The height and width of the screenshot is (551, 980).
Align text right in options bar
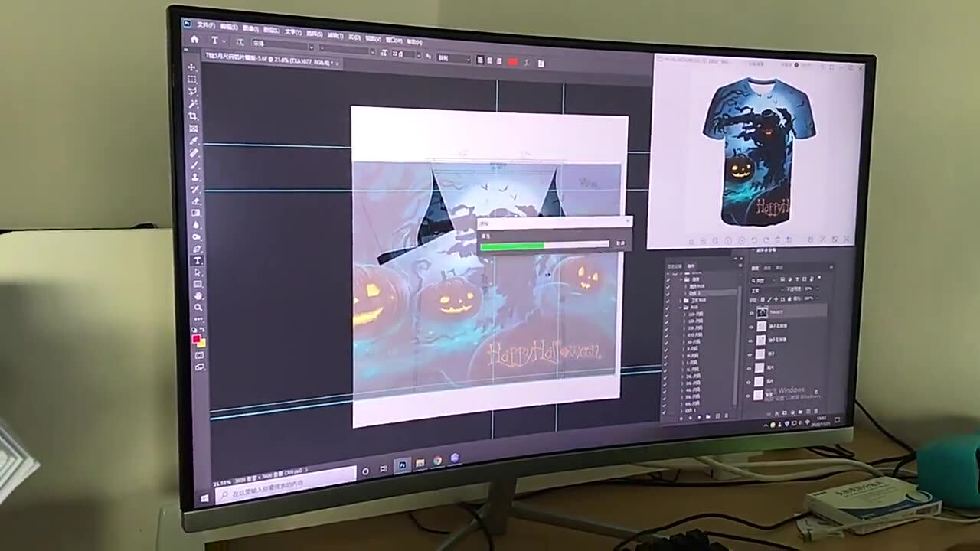[x=498, y=60]
